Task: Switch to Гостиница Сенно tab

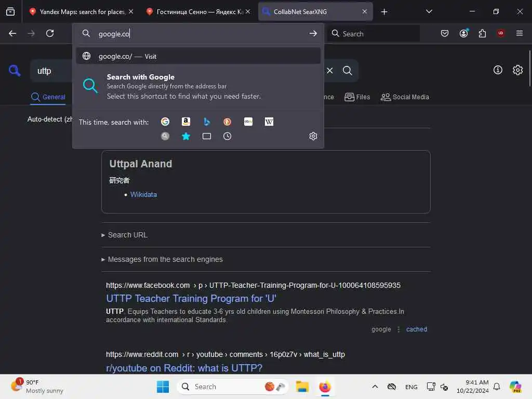Action: pos(197,11)
